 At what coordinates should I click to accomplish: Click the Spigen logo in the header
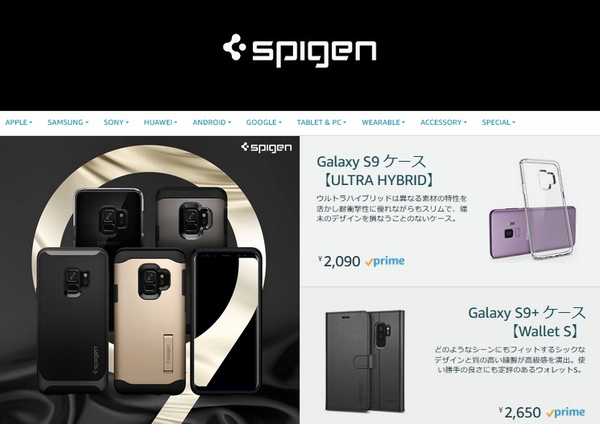(x=300, y=50)
